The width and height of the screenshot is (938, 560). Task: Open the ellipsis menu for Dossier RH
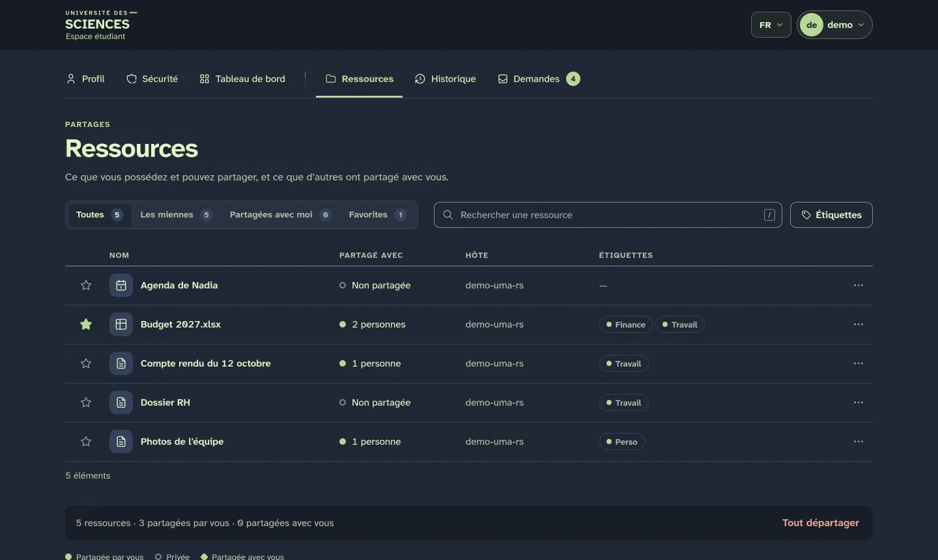(859, 402)
